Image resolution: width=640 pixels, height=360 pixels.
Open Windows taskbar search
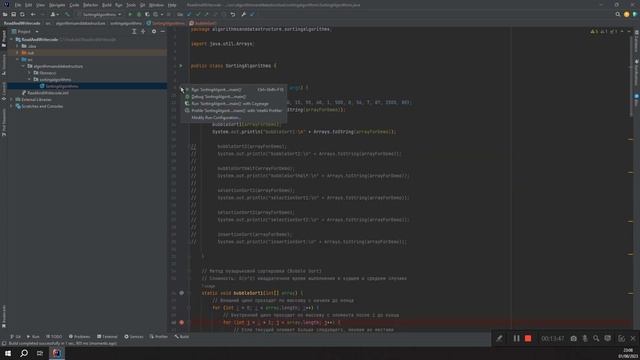click(24, 353)
